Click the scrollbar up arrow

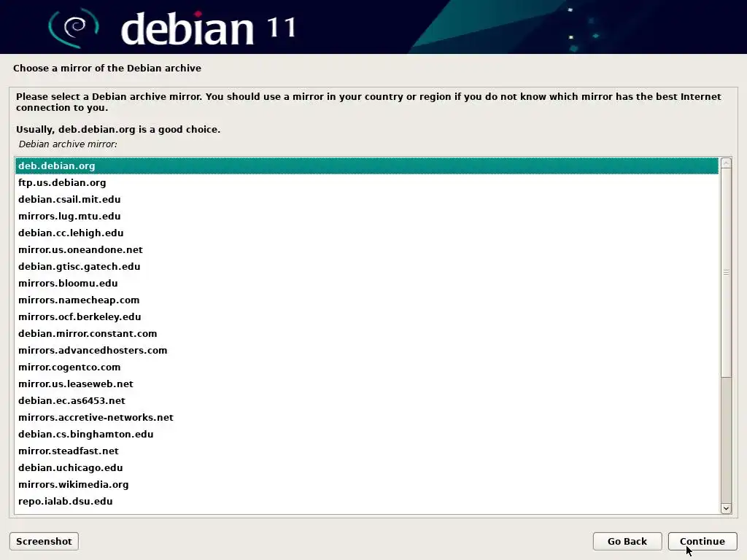coord(726,163)
